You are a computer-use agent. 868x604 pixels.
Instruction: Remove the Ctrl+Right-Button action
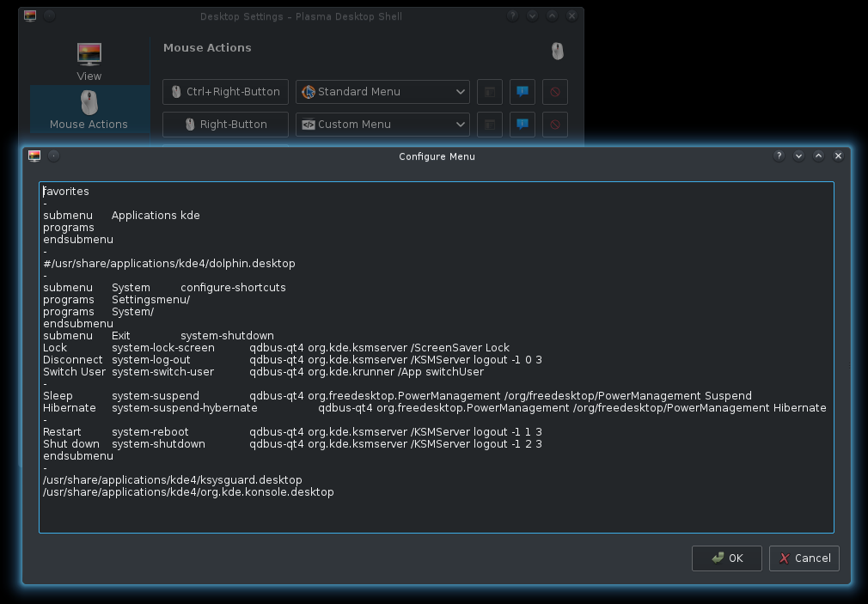(x=555, y=92)
